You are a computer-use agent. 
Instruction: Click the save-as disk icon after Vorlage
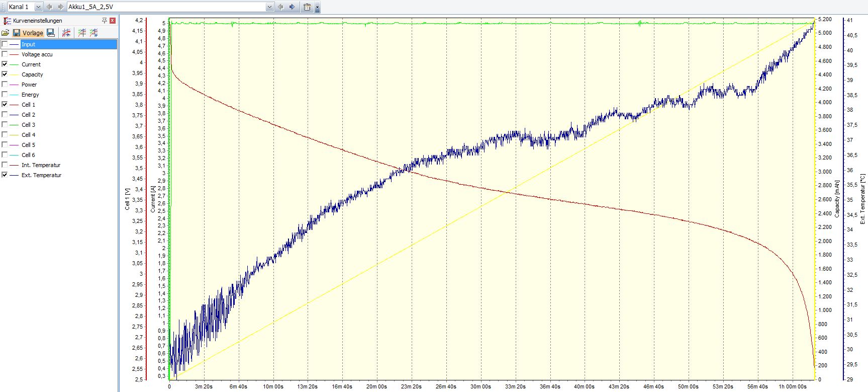tap(51, 33)
